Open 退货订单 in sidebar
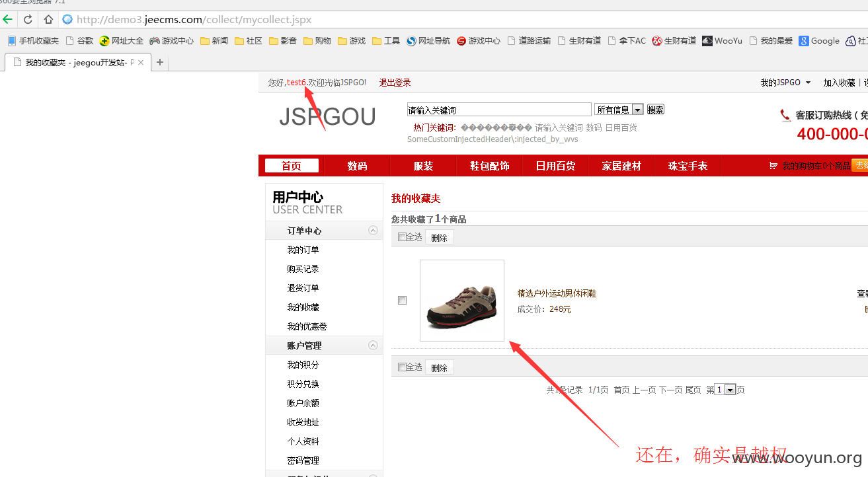 (x=303, y=288)
